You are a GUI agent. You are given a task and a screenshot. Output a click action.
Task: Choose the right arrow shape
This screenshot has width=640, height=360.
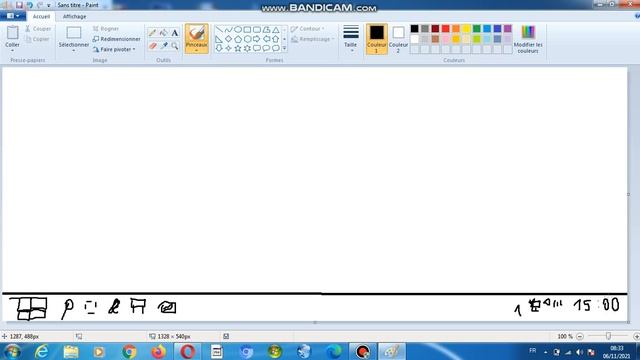(x=257, y=39)
